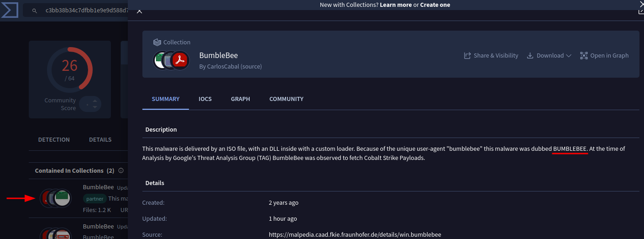Open the GRAPH tab

point(241,99)
